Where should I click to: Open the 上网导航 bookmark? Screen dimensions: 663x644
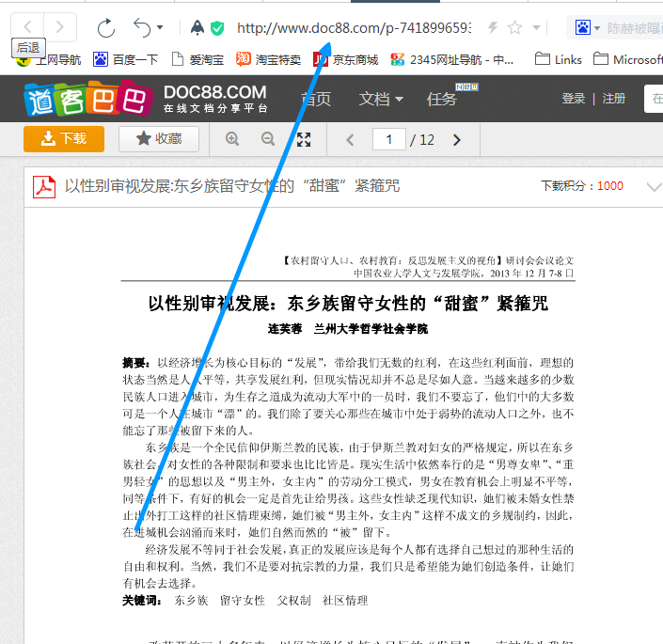click(48, 59)
